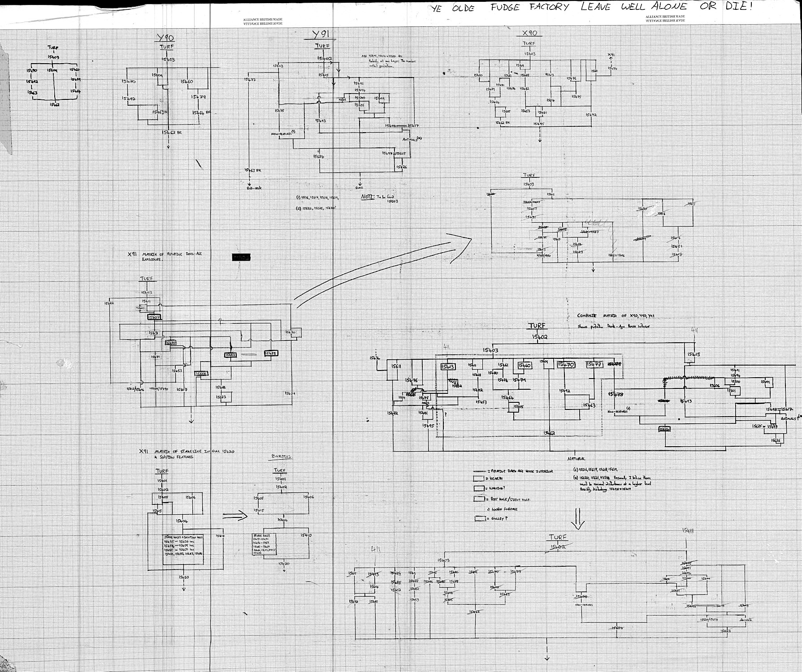Image resolution: width=802 pixels, height=672 pixels.
Task: Select the Post Hole/Stake Hole legend symbol
Action: coord(479,499)
